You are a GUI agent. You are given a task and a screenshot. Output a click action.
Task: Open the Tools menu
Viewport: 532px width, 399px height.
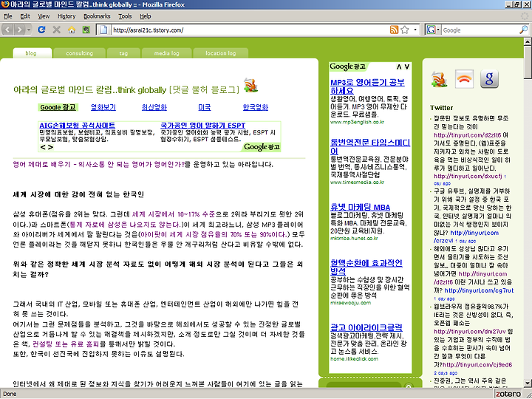click(125, 16)
